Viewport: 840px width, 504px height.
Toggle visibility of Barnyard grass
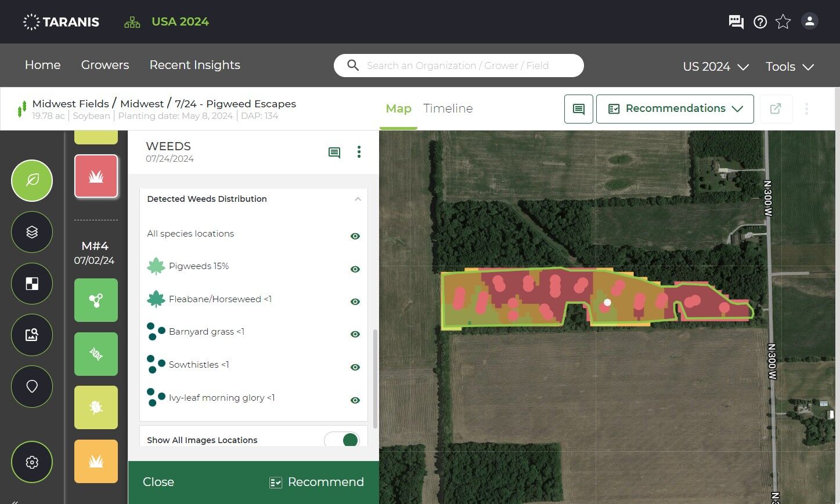point(355,334)
